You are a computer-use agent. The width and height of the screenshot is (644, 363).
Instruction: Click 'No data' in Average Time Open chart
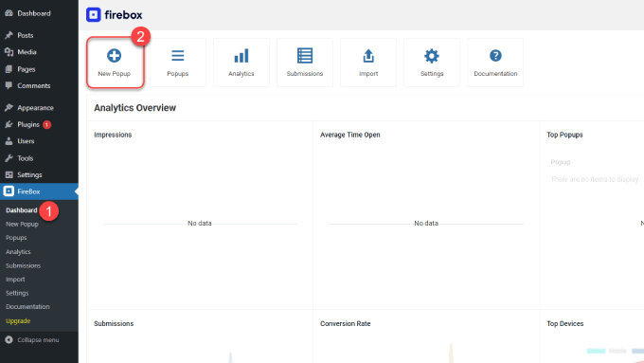coord(426,224)
